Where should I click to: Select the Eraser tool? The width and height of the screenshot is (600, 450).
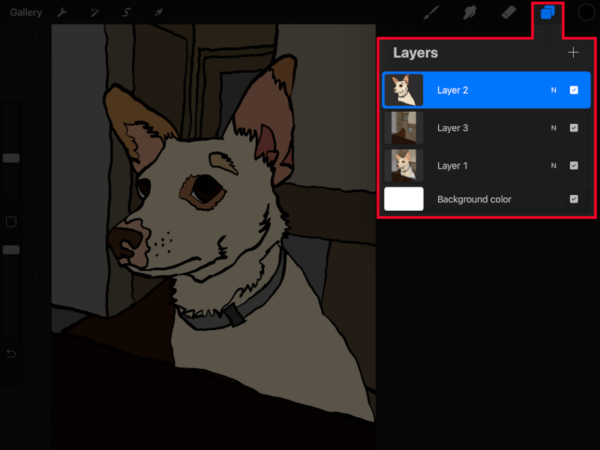(507, 13)
